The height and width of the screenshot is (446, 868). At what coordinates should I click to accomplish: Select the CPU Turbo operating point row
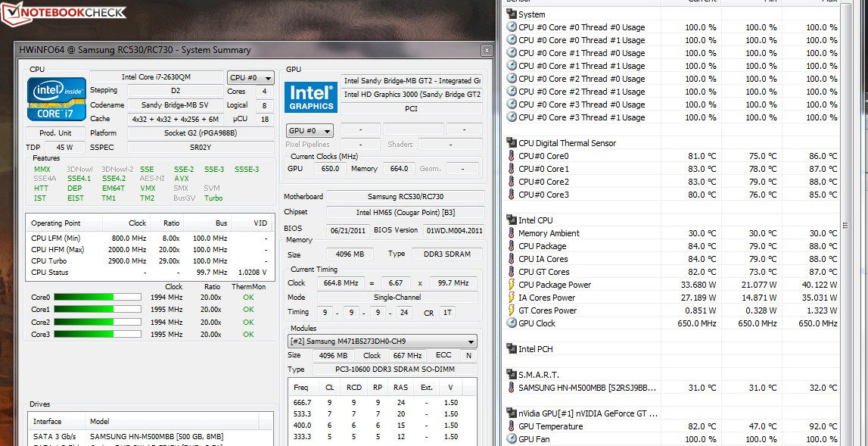(x=150, y=261)
